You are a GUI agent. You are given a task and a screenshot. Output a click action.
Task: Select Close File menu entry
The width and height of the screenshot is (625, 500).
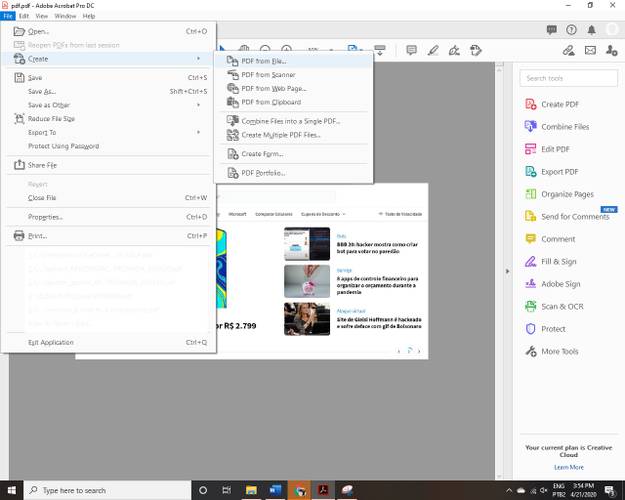(108, 197)
